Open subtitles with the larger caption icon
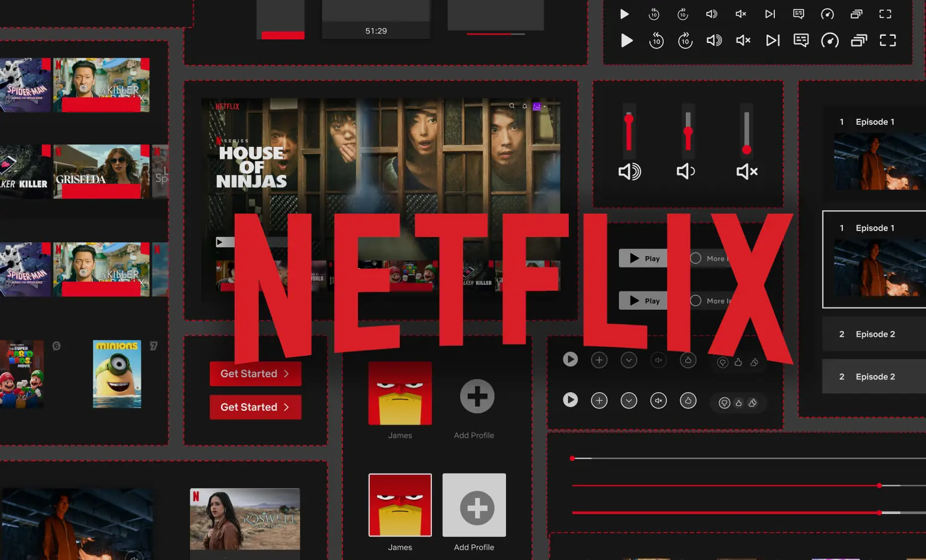Viewport: 926px width, 560px height. click(x=801, y=41)
